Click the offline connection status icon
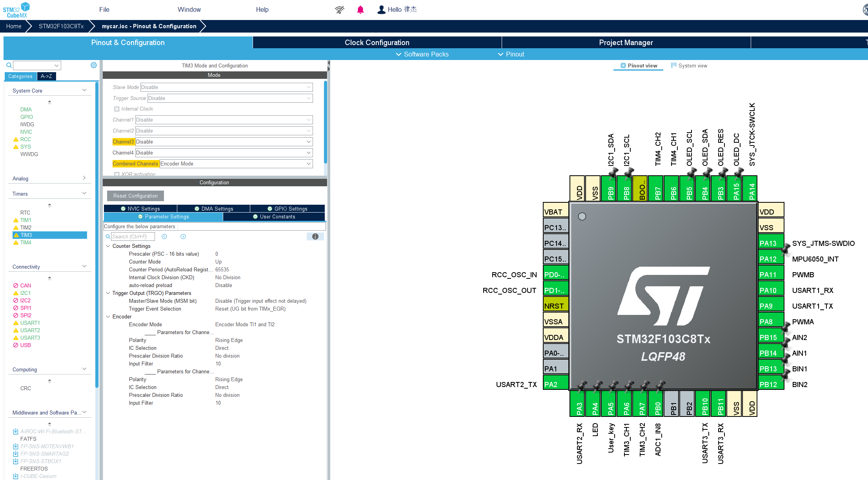The height and width of the screenshot is (480, 868). [x=340, y=10]
